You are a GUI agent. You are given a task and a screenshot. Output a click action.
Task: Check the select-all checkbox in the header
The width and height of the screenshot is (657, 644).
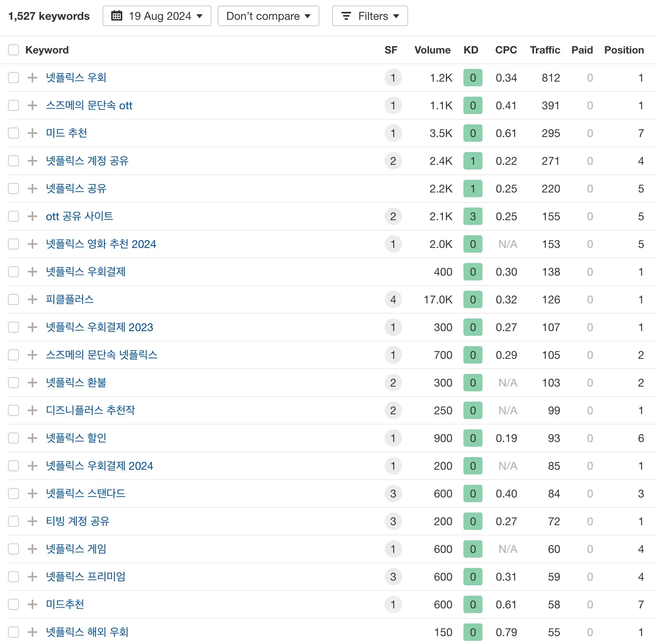click(13, 50)
